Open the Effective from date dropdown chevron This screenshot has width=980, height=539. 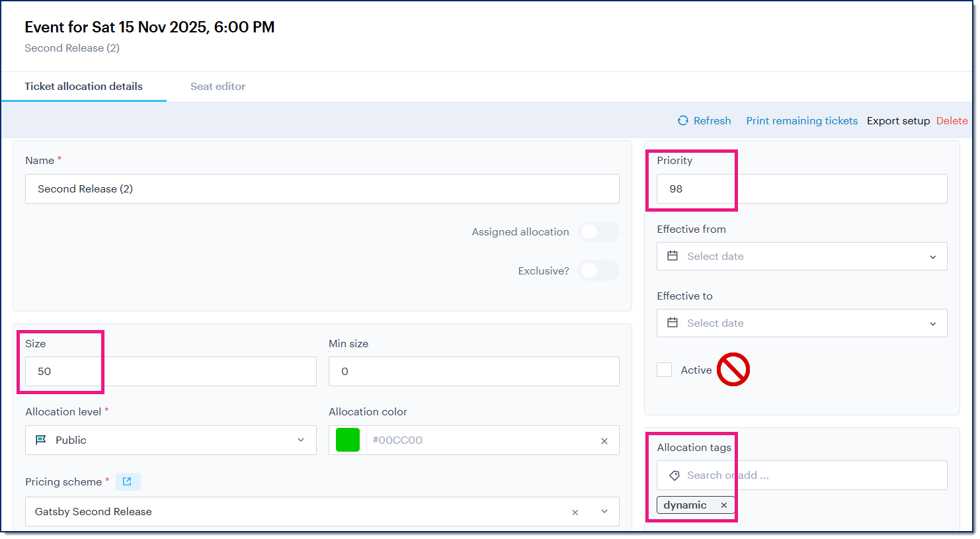[x=933, y=257]
